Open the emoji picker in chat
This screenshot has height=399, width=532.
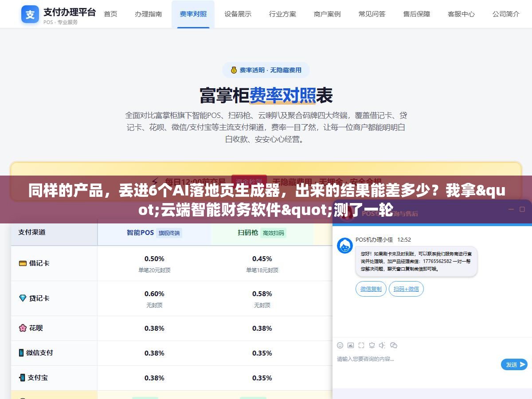pyautogui.click(x=340, y=345)
